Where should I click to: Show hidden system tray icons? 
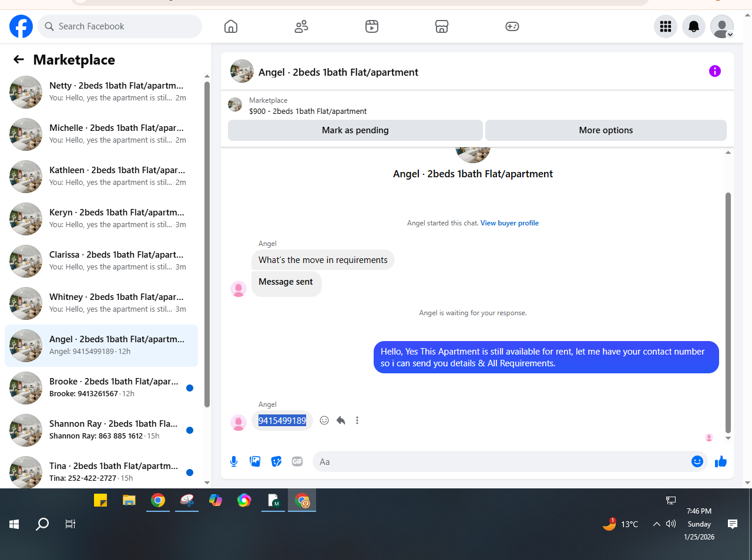(x=656, y=524)
